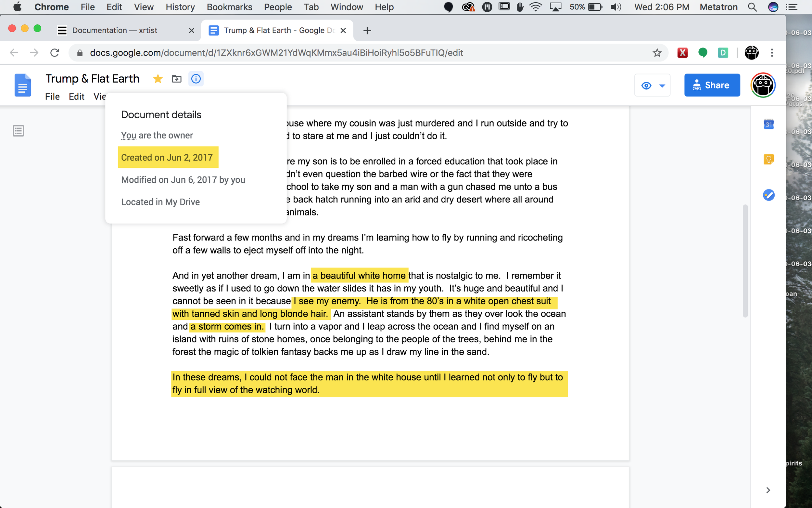
Task: Open Chrome three-dot menu
Action: tap(772, 53)
